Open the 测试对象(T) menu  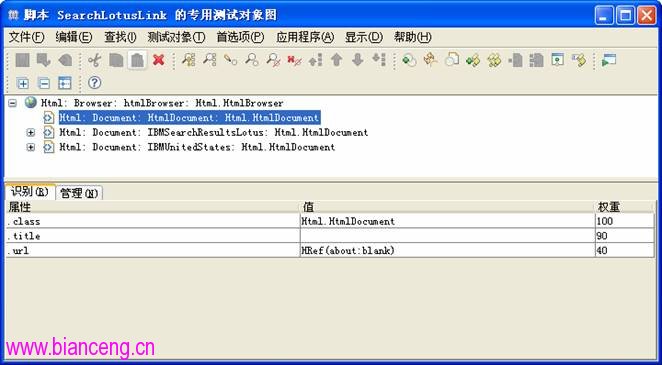tap(176, 37)
